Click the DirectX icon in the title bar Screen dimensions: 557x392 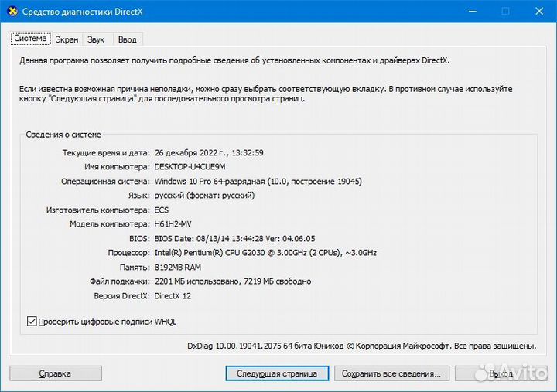tap(12, 12)
